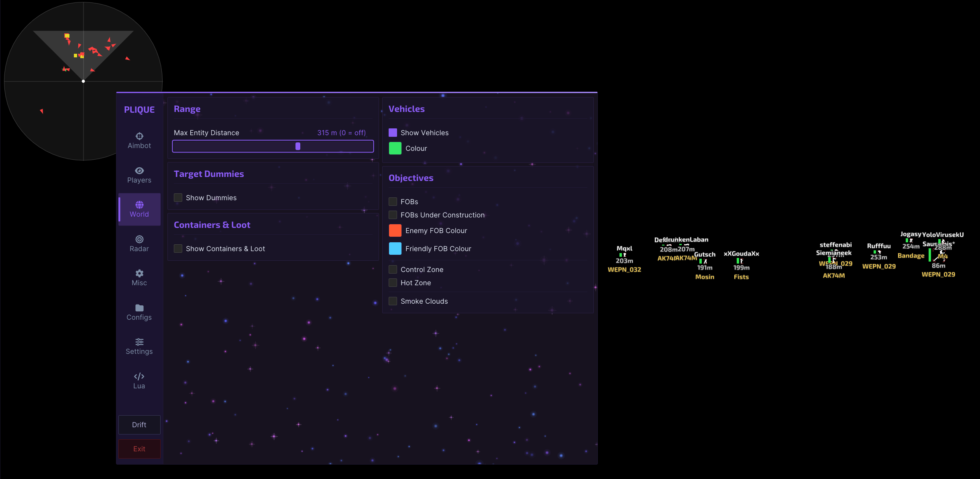Click the PLIQUE logo title
The image size is (980, 479).
point(139,110)
